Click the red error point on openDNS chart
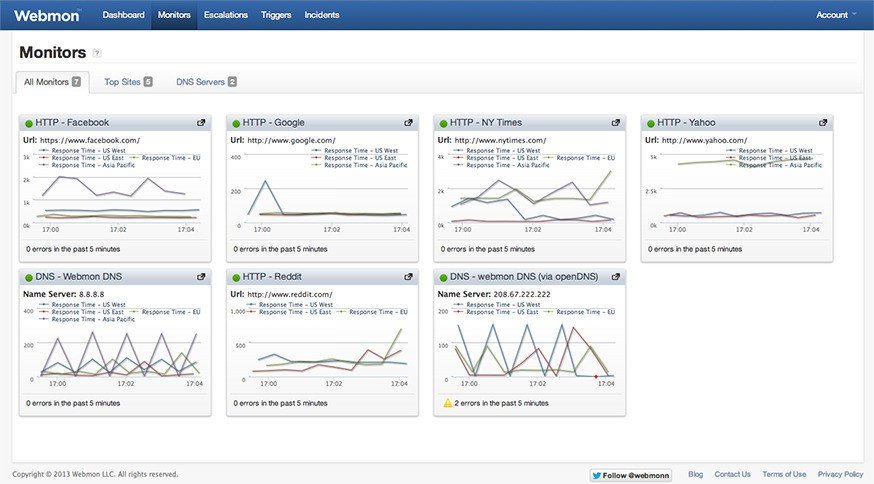The width and height of the screenshot is (874, 484). pos(596,376)
